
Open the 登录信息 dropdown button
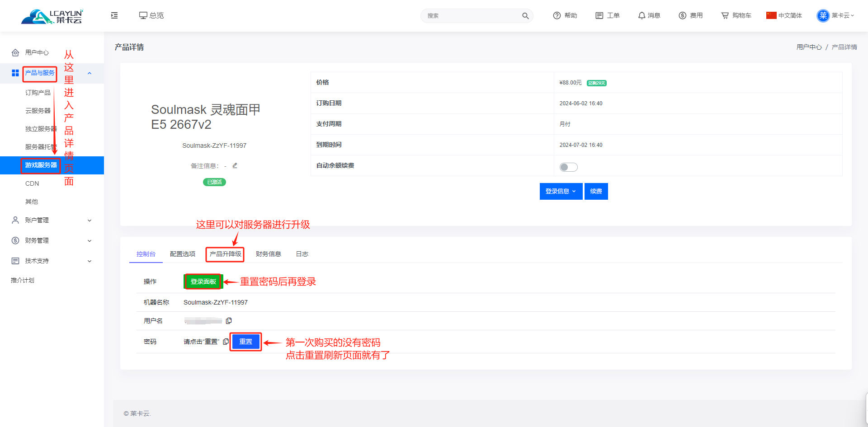(x=561, y=191)
